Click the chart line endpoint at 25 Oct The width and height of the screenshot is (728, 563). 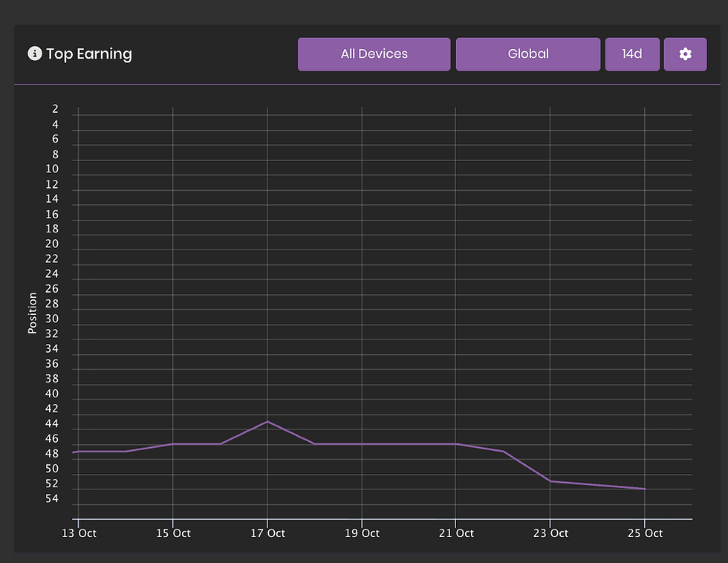coord(645,489)
